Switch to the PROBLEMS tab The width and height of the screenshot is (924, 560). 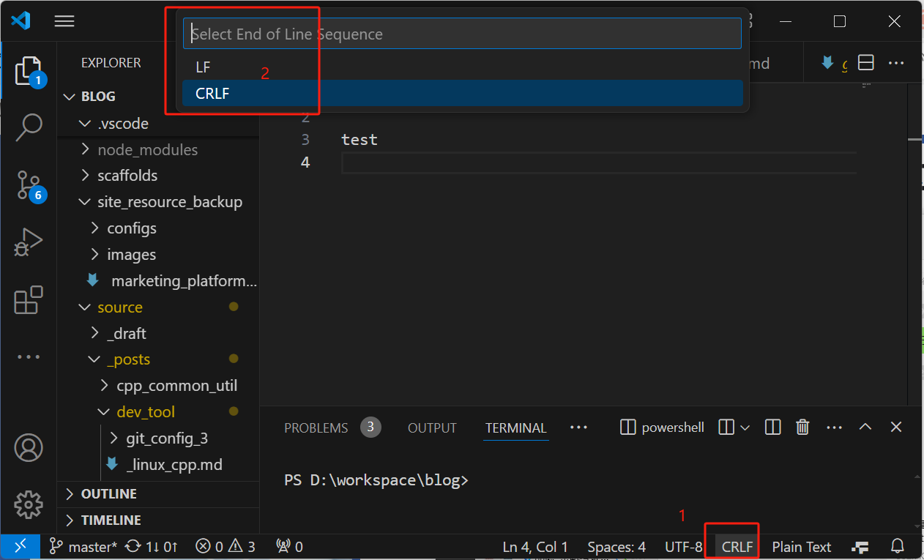coord(316,428)
